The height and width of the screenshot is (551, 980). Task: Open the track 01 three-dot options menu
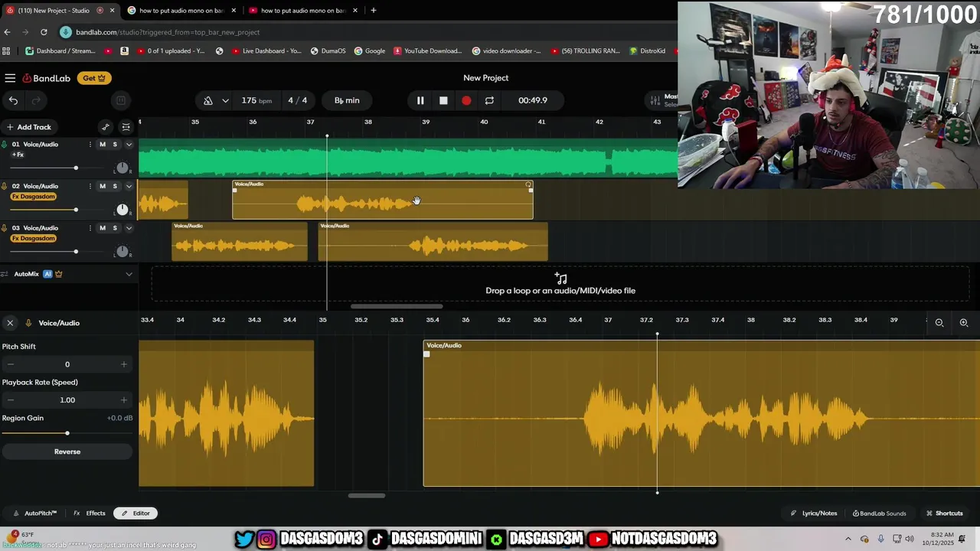pyautogui.click(x=90, y=144)
